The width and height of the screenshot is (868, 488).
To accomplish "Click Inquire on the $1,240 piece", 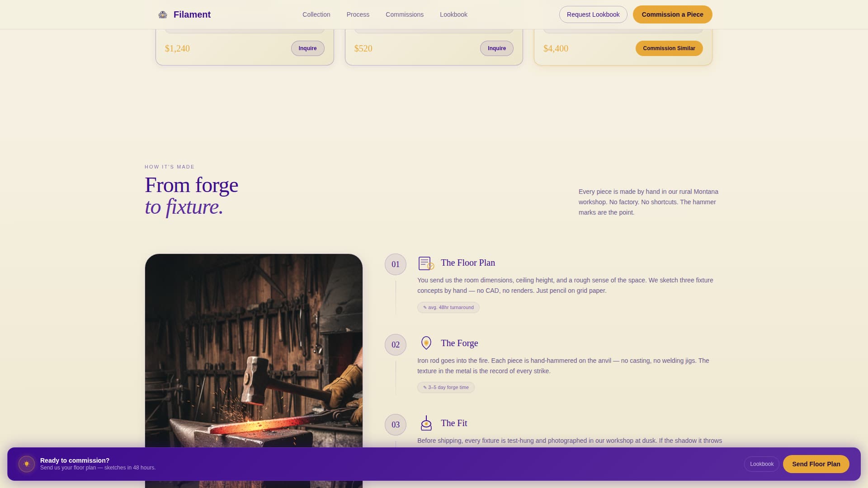I will click(x=307, y=48).
